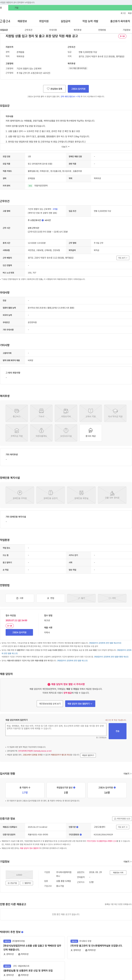132x980 pixels.
Task: Open the 실업급여 main menu
Action: [x=65, y=21]
